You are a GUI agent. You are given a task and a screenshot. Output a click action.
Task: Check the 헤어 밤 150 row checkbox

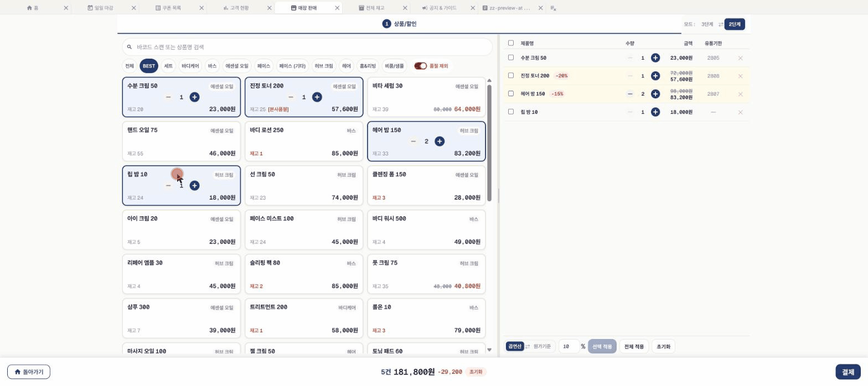511,93
